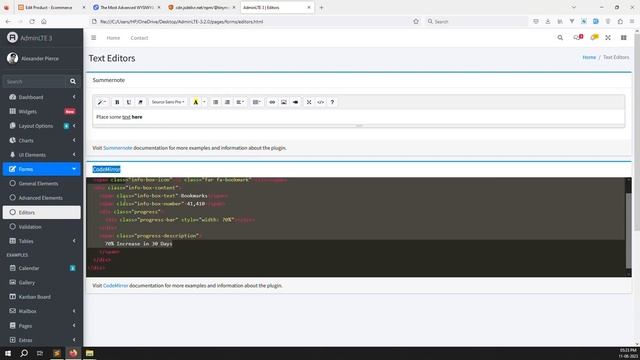Open Alexander Pierce user profile

(40, 58)
